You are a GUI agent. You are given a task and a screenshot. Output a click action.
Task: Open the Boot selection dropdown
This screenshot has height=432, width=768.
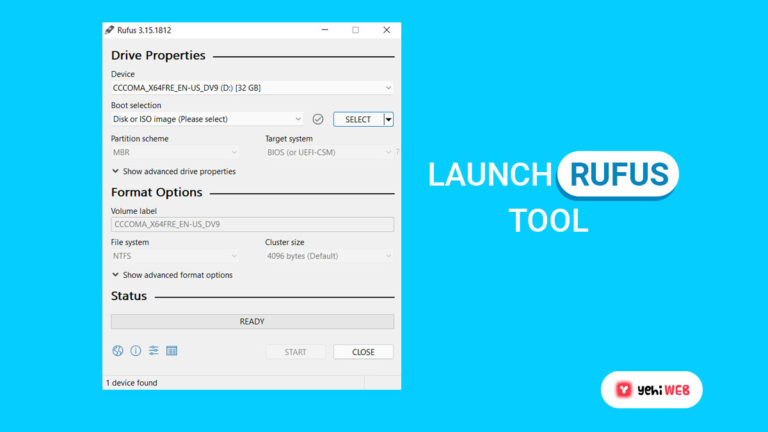click(207, 119)
